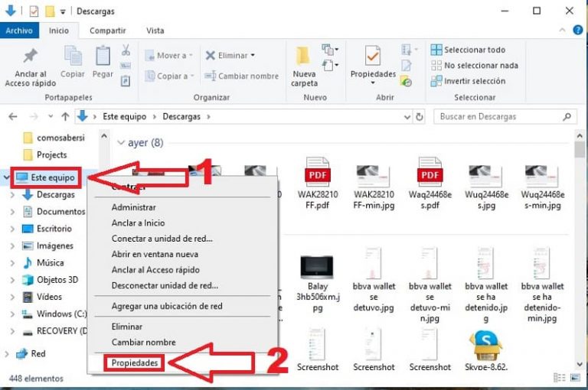This screenshot has height=390, width=588.
Task: Collapse the ayer (8) group
Action: coord(121,143)
